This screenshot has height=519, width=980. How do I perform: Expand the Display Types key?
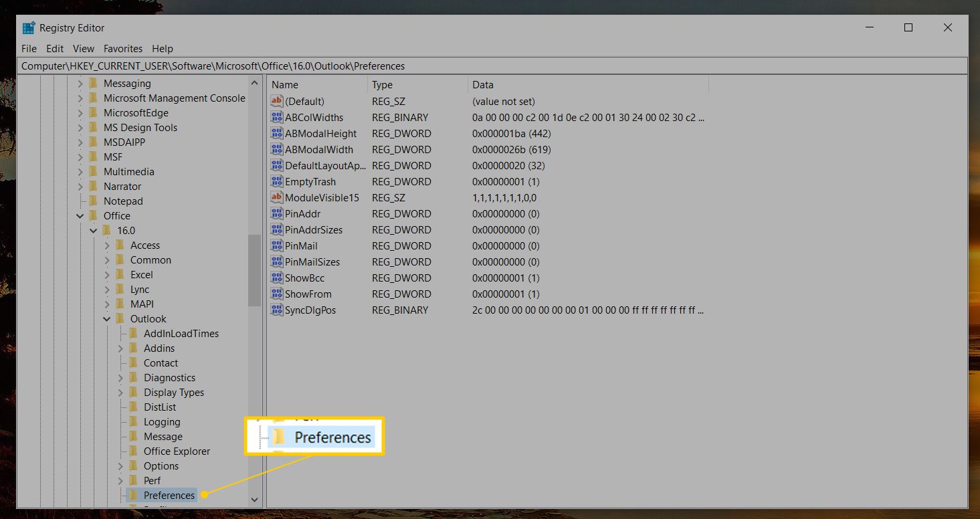click(x=120, y=392)
